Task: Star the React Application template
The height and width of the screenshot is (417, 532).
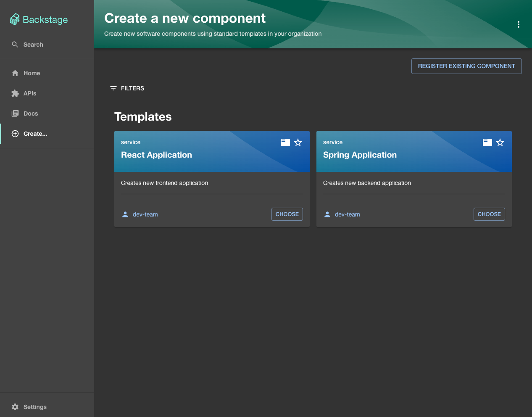Action: (298, 143)
